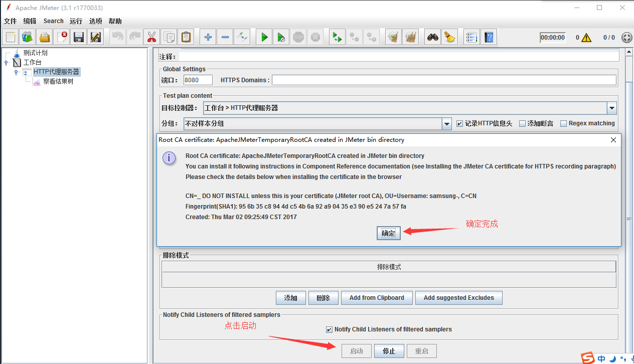Click the 00:00:00 elapsed time display
Screen dimensions: 634x364
[552, 38]
